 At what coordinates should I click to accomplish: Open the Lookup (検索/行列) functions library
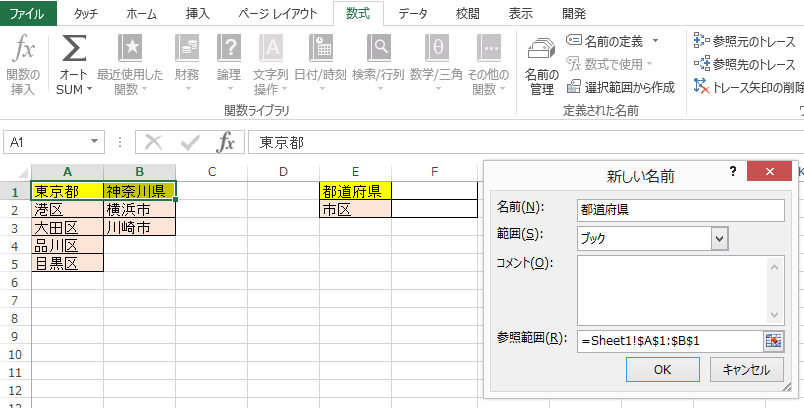point(378,65)
